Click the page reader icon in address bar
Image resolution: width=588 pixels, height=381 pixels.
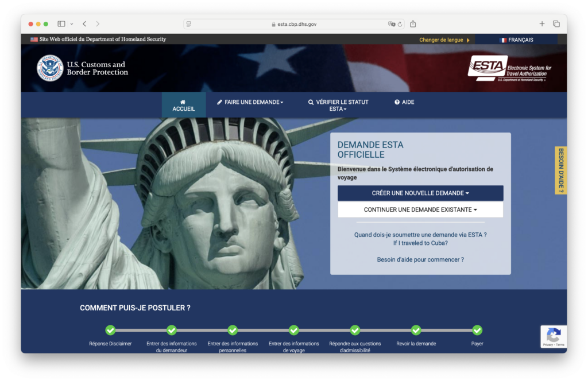click(189, 24)
